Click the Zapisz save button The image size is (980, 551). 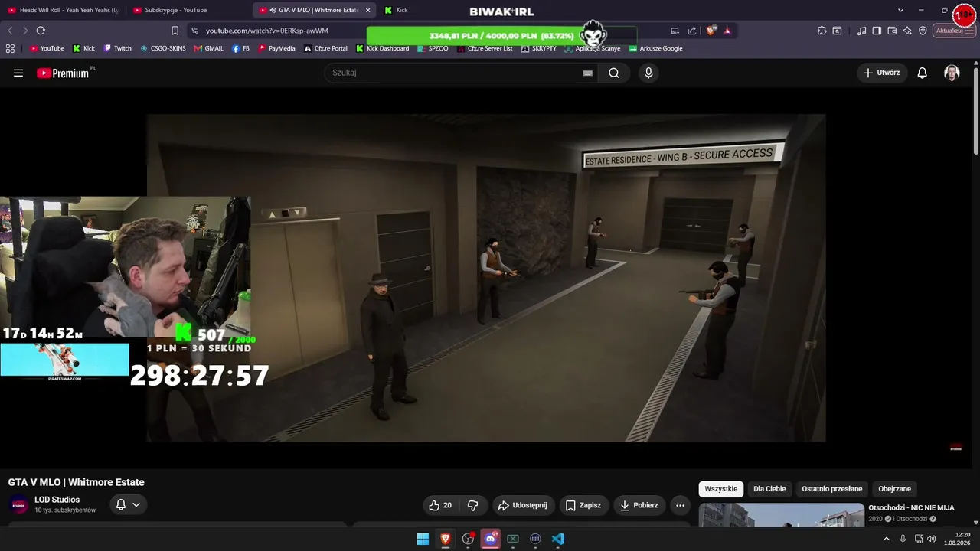click(x=583, y=505)
